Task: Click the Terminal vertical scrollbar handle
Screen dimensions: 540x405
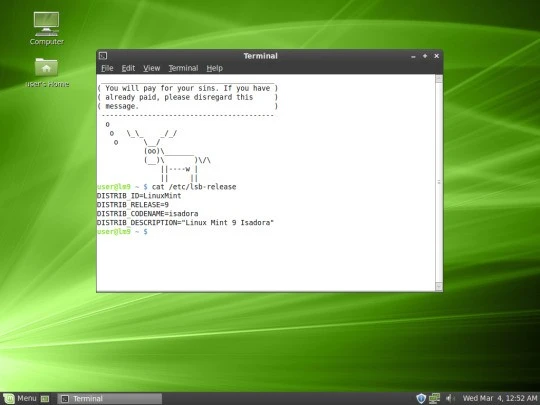Action: tap(439, 183)
